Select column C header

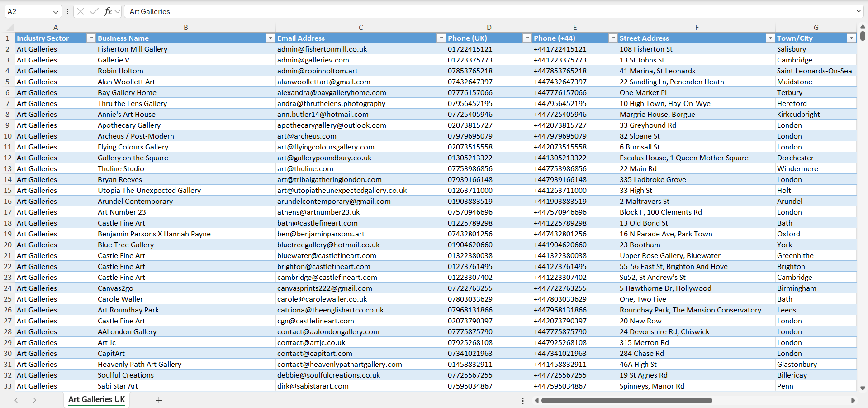361,27
